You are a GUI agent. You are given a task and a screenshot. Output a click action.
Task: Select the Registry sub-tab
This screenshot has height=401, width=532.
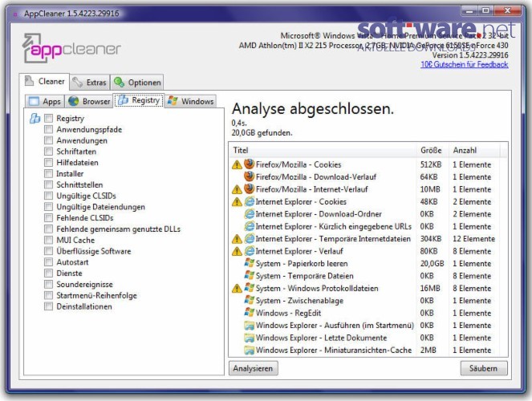pos(139,100)
